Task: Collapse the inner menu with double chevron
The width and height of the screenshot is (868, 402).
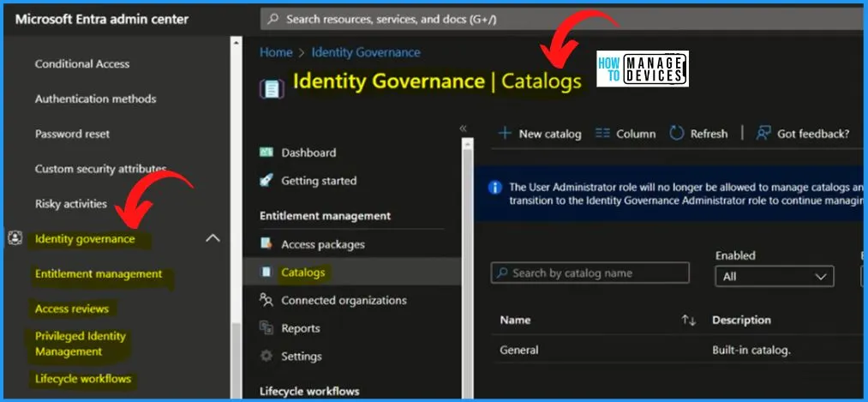Action: tap(464, 129)
